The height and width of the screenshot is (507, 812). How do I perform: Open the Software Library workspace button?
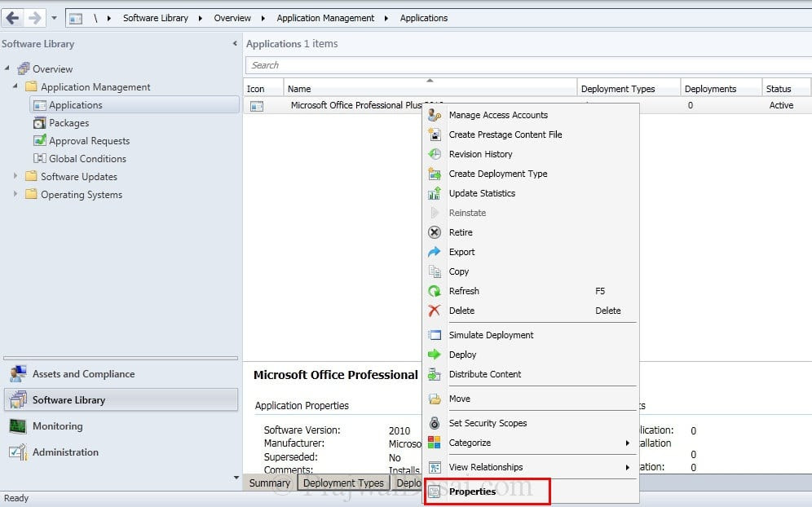click(121, 399)
